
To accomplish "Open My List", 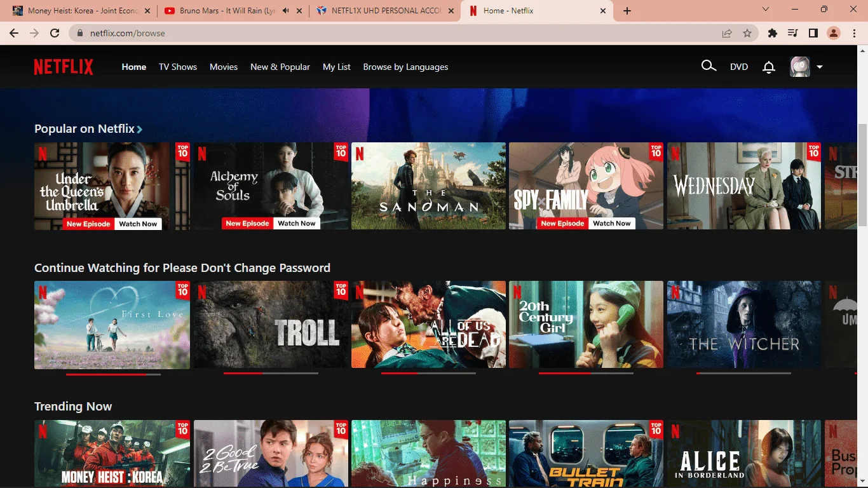I will point(337,67).
